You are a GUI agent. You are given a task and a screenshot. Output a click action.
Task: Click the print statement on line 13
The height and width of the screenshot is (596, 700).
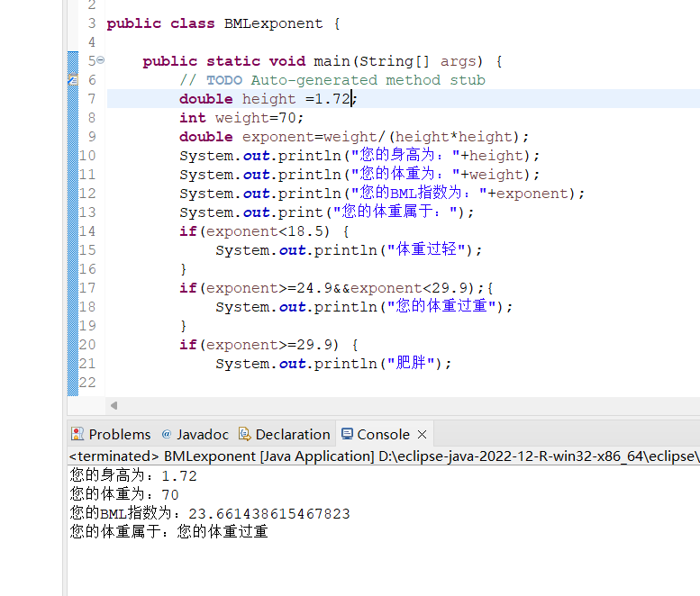(x=327, y=212)
